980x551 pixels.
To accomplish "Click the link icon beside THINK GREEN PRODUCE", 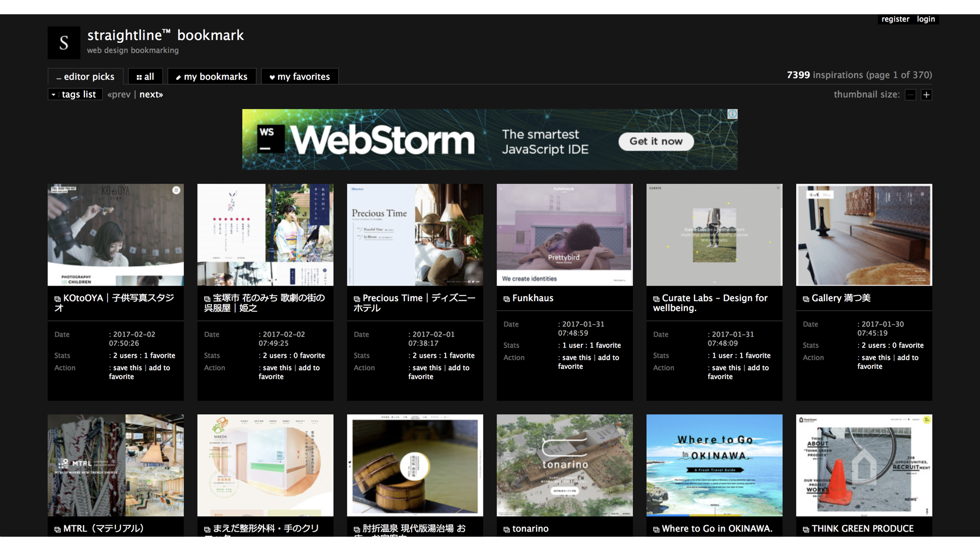I will [x=805, y=530].
